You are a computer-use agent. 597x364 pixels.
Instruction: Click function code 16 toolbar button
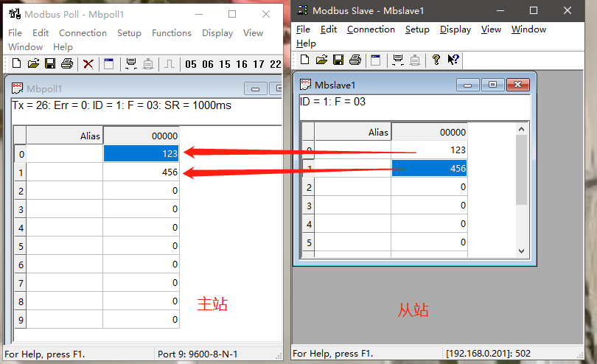(x=242, y=64)
